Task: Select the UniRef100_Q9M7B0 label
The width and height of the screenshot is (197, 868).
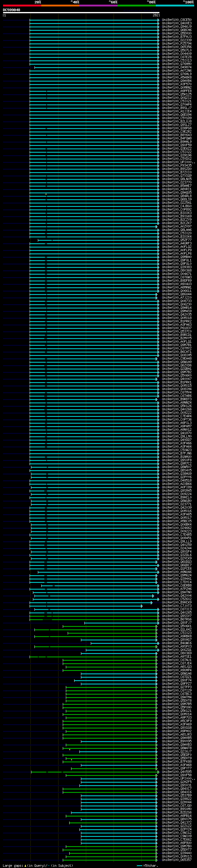Action: [x=177, y=846]
